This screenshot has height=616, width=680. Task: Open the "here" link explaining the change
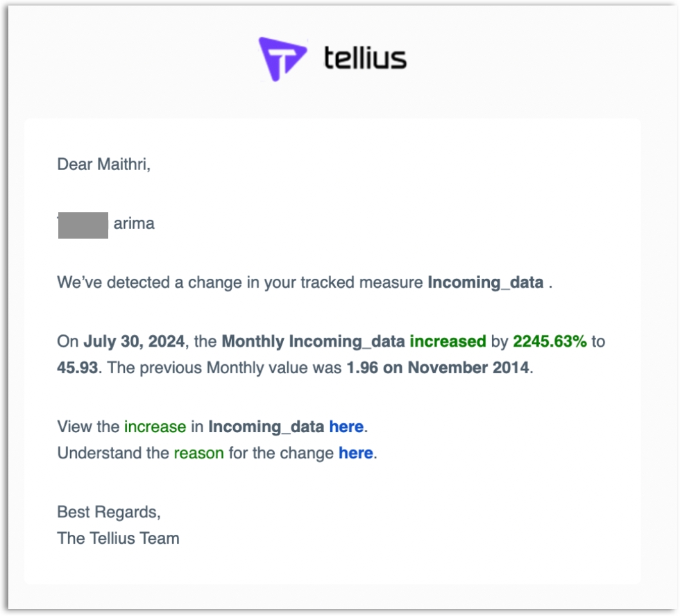pos(356,453)
